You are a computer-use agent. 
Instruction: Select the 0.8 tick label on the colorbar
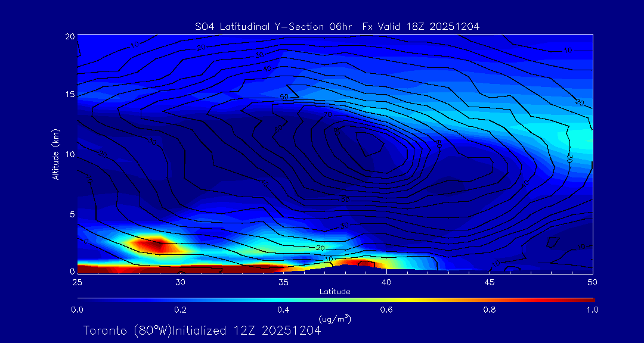click(x=490, y=310)
